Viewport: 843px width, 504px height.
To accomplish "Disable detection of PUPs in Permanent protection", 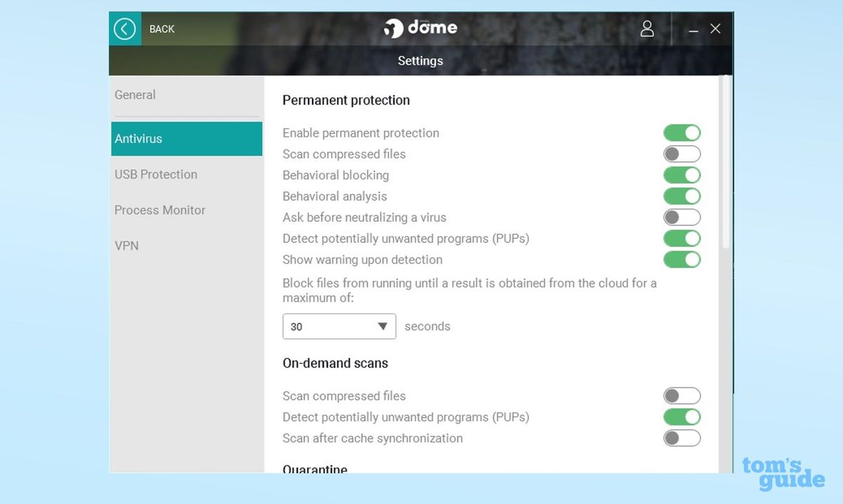I will [x=682, y=239].
